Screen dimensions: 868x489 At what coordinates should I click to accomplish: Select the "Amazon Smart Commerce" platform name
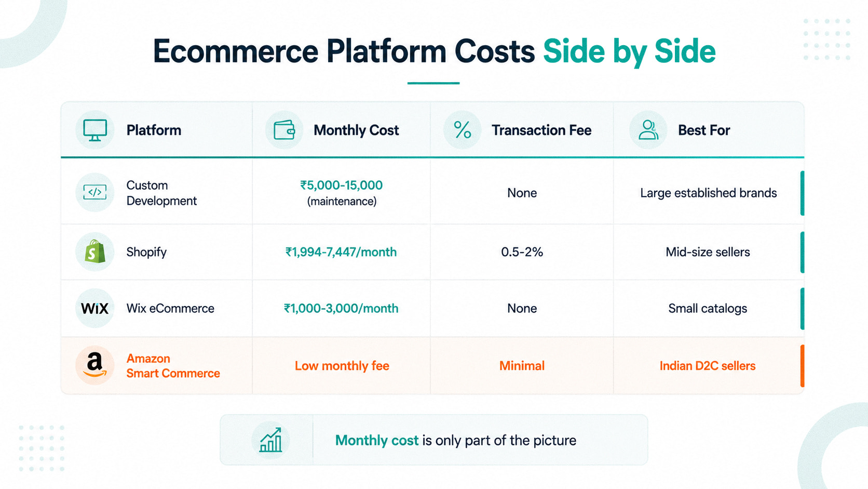coord(173,366)
